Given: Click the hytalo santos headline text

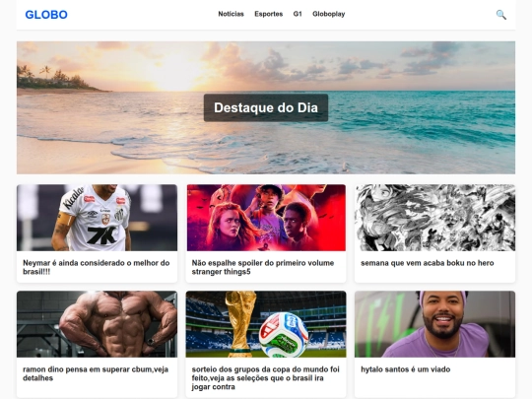Looking at the screenshot, I should pos(406,369).
